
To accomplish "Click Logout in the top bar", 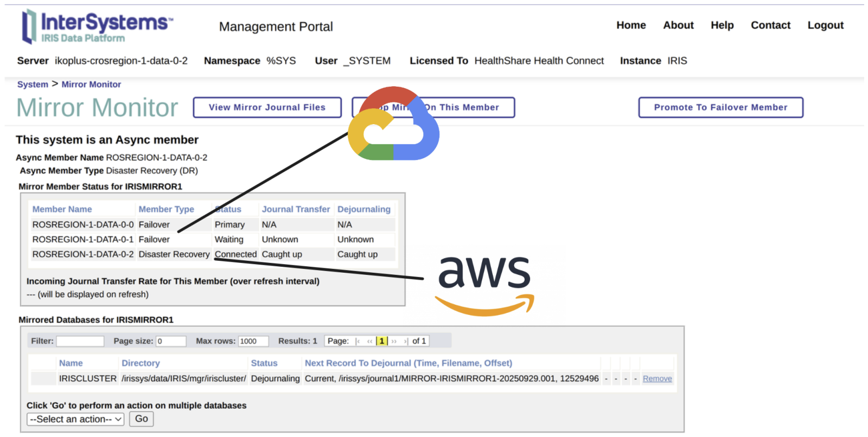I will click(x=825, y=25).
